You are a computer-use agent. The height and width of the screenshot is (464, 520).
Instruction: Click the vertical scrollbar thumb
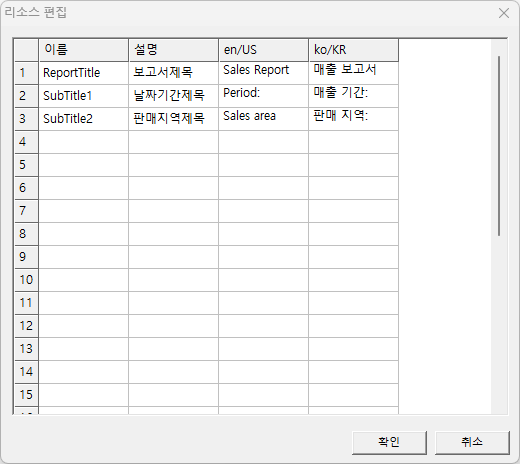click(499, 146)
